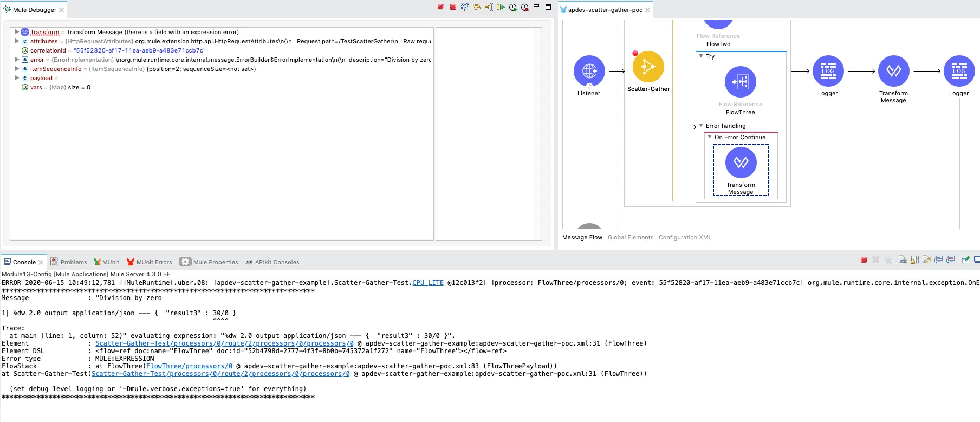Image resolution: width=980 pixels, height=422 pixels.
Task: Toggle Scroll Lock in console
Action: pos(914,260)
